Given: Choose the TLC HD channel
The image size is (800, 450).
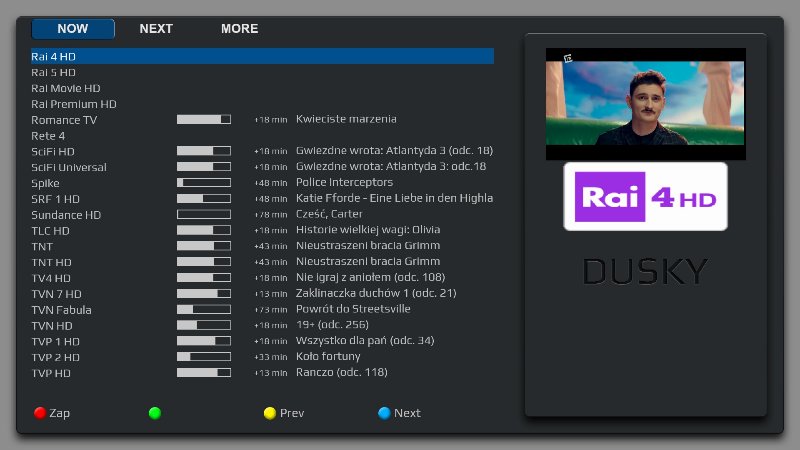Looking at the screenshot, I should point(50,230).
